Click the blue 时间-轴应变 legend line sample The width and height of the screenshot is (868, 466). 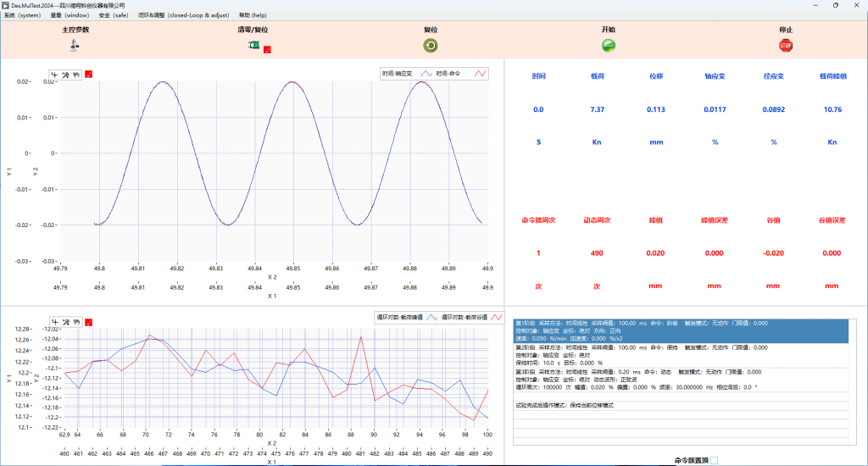click(426, 75)
